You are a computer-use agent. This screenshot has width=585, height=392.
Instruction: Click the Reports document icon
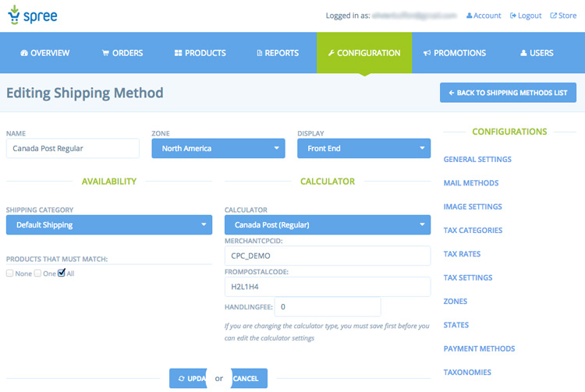coord(259,53)
